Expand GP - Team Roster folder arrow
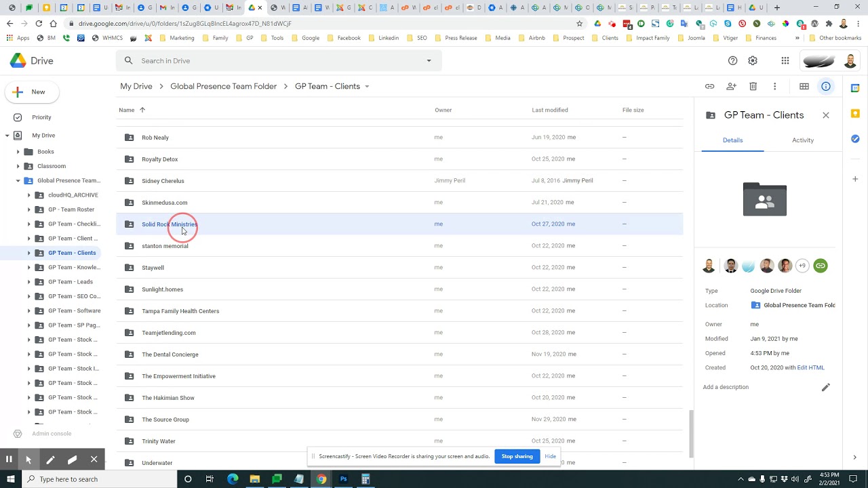The width and height of the screenshot is (868, 488). pyautogui.click(x=29, y=209)
